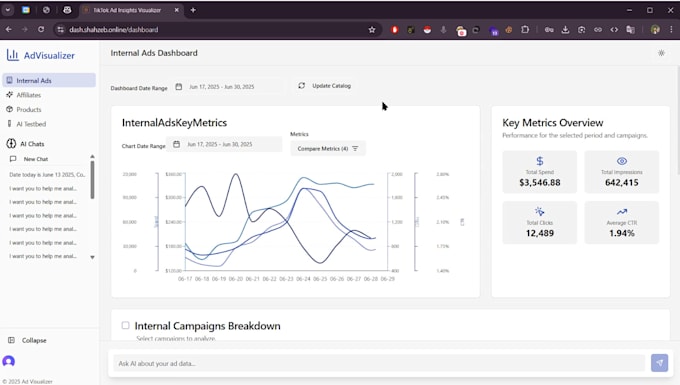
Task: Click the Collapse panel icon
Action: pos(12,340)
